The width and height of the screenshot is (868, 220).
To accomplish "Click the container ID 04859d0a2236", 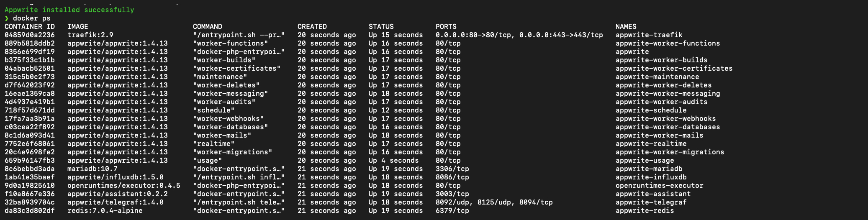I will 29,35.
